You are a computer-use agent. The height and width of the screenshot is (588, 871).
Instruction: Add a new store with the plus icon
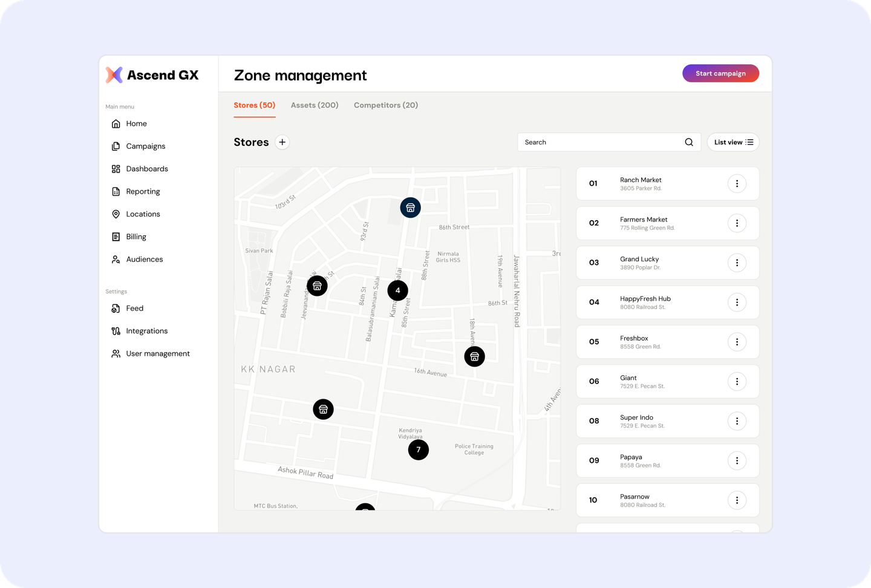tap(282, 142)
